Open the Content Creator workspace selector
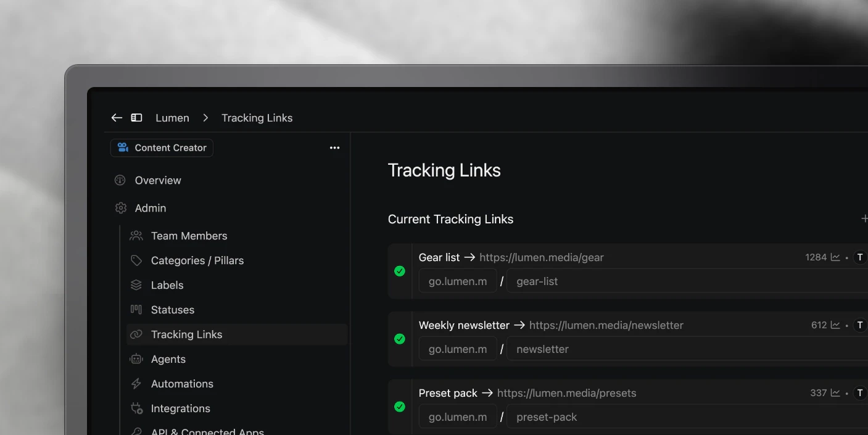 tap(162, 148)
